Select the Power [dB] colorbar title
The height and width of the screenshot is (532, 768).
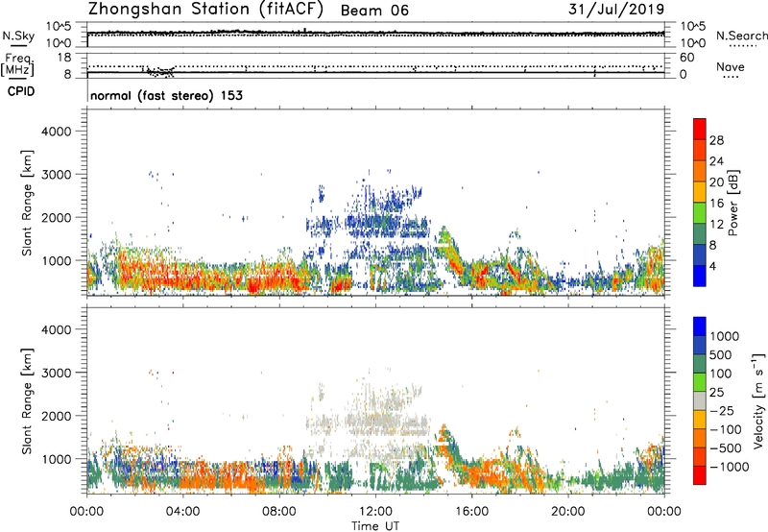[x=732, y=203]
